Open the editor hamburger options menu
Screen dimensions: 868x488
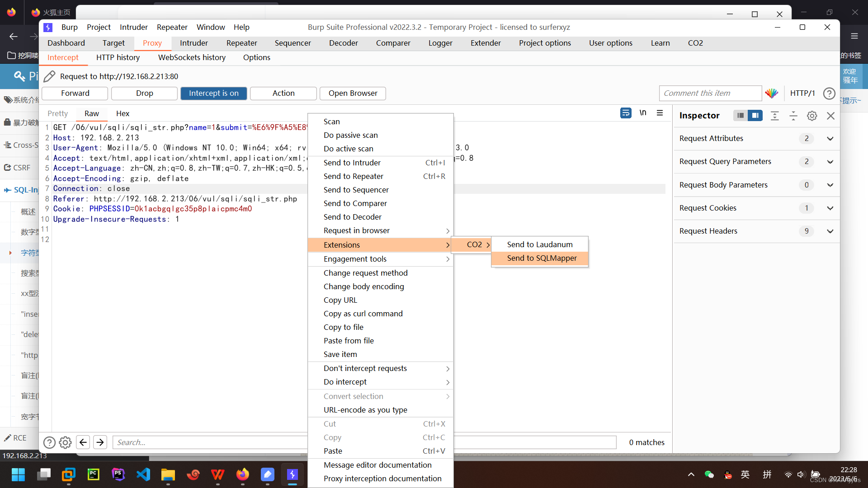[660, 113]
